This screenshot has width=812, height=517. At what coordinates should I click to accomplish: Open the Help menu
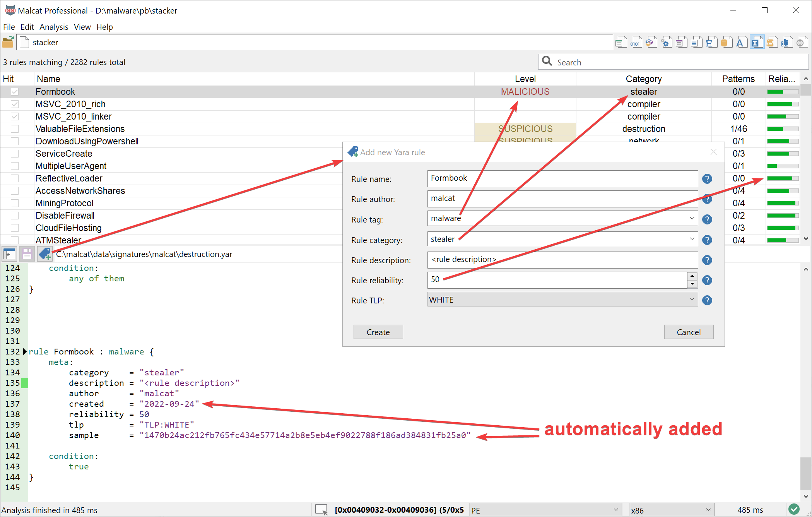click(104, 27)
